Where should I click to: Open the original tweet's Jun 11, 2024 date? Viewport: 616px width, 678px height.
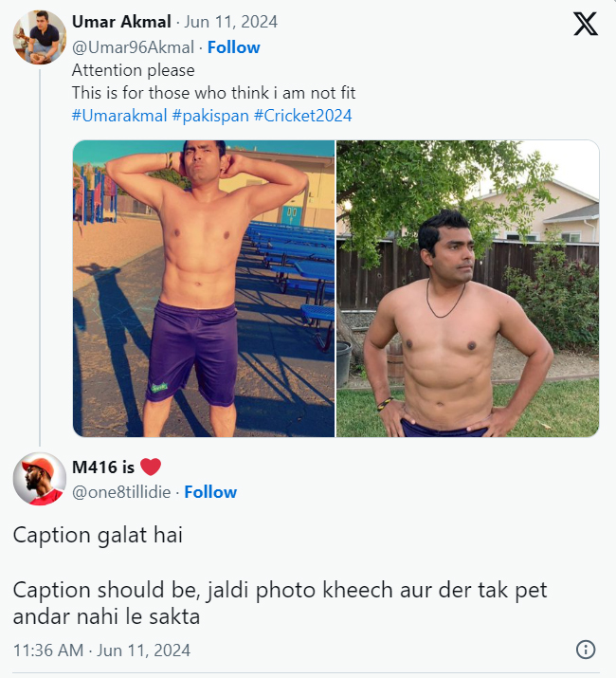pyautogui.click(x=229, y=22)
